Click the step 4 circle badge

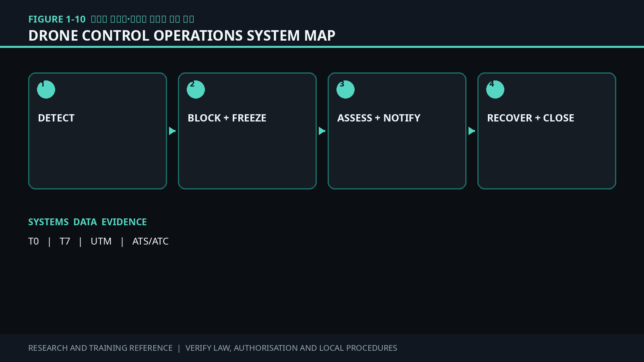(495, 89)
